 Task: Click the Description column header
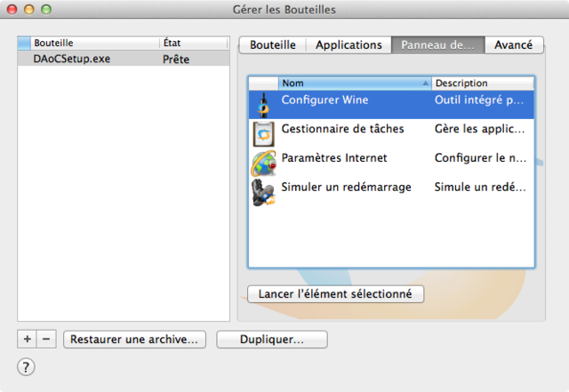pyautogui.click(x=482, y=83)
